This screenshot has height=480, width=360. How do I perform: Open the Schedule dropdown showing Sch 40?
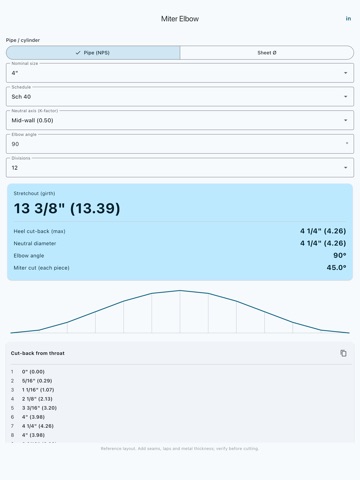[180, 97]
